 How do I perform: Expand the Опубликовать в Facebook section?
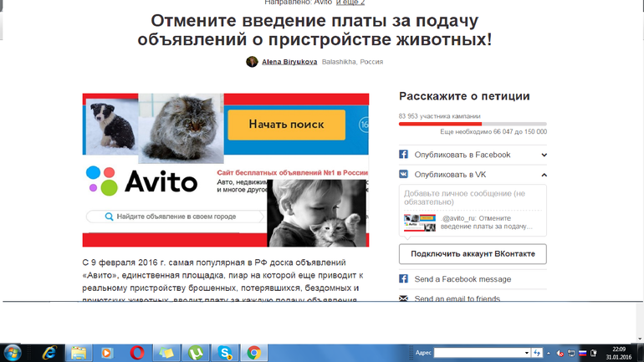click(544, 155)
